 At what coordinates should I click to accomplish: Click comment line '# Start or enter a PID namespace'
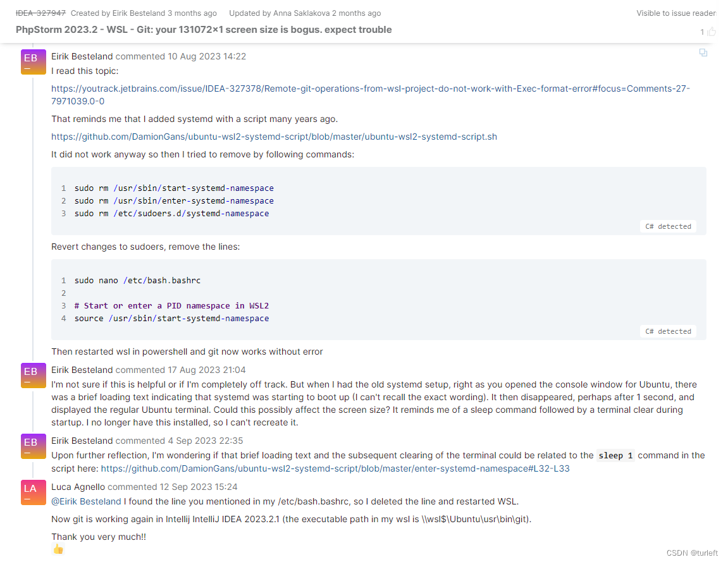pos(172,305)
